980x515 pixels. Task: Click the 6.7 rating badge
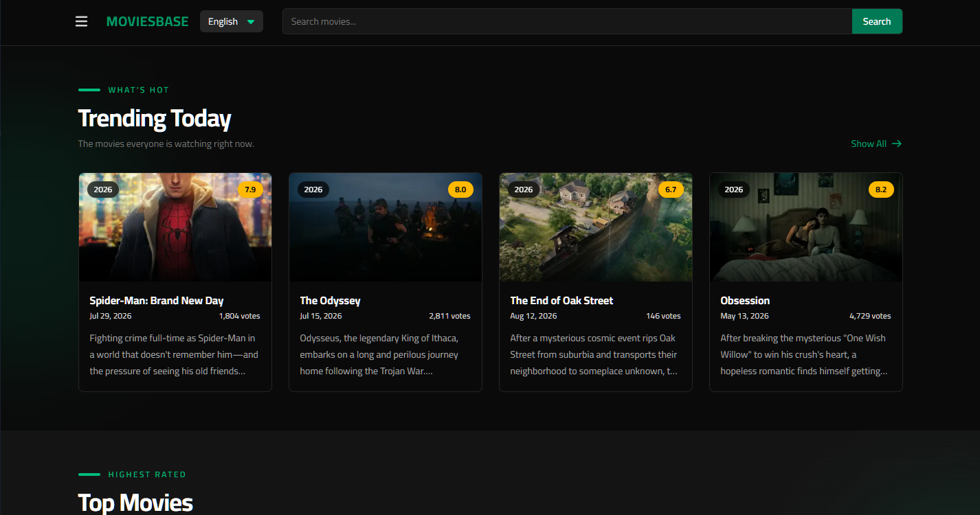pyautogui.click(x=671, y=190)
